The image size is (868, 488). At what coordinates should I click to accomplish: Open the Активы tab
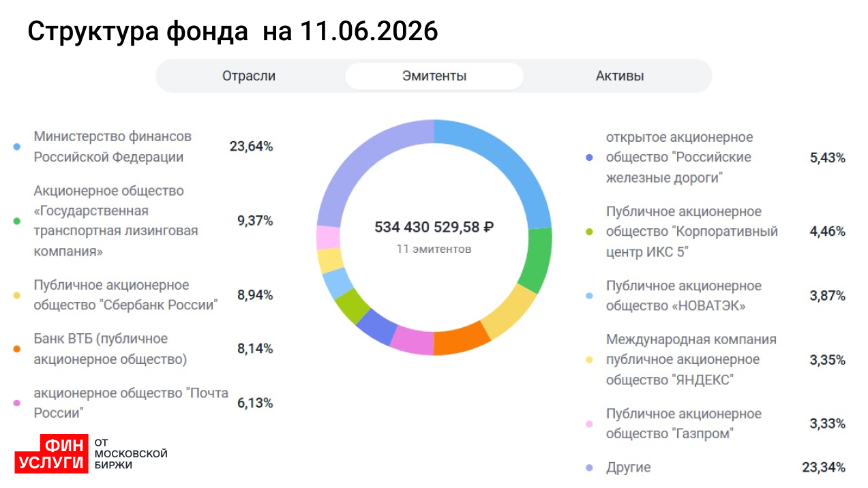point(620,76)
